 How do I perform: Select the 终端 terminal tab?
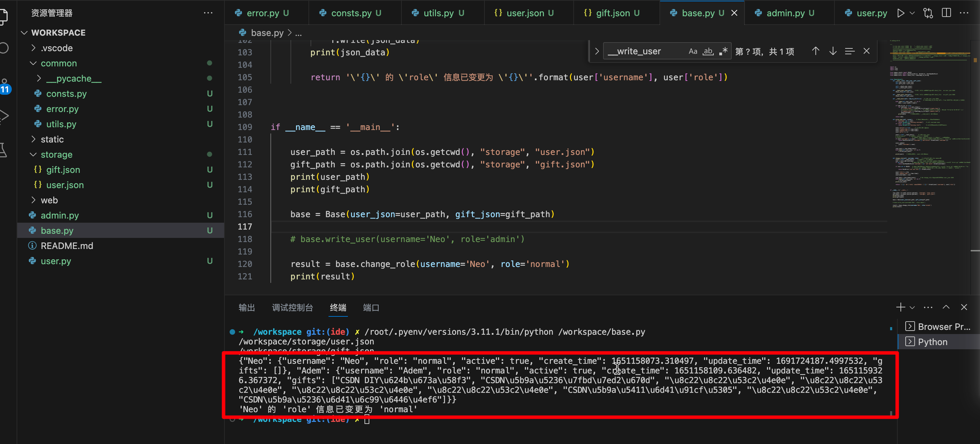338,307
